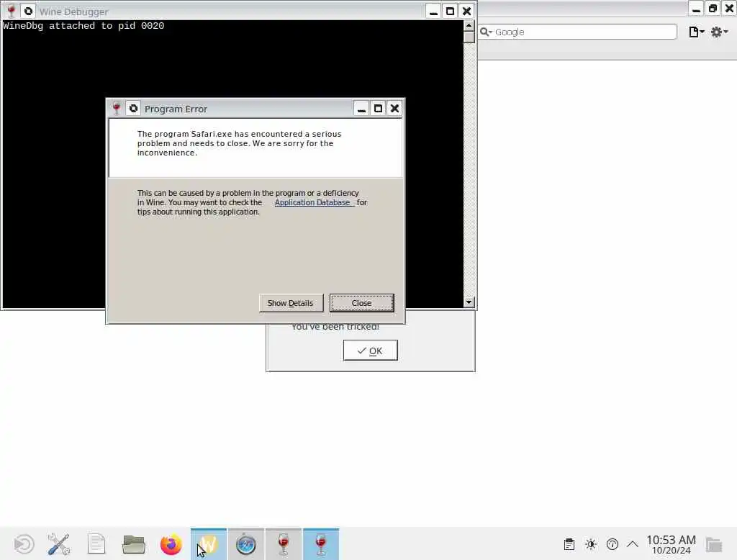Click the search magnifier dropdown in Safari
Image resolution: width=737 pixels, height=560 pixels.
(486, 32)
